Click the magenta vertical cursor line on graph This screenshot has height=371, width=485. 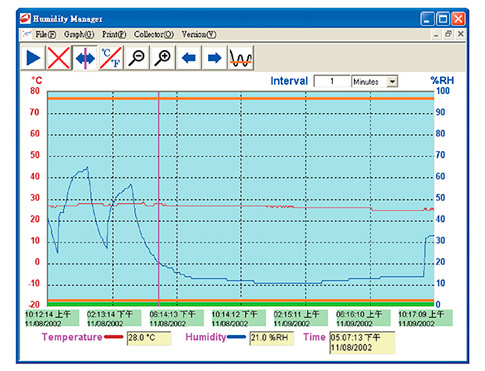coord(159,200)
